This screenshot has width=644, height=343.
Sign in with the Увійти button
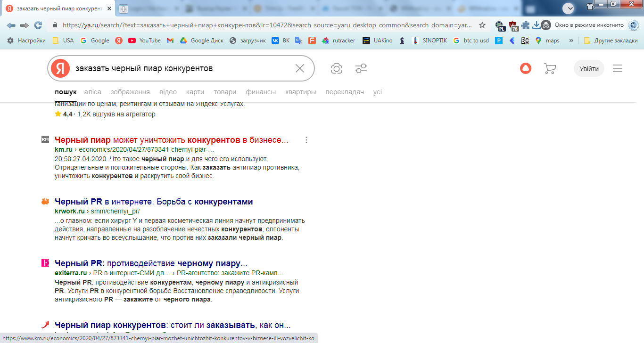point(589,69)
